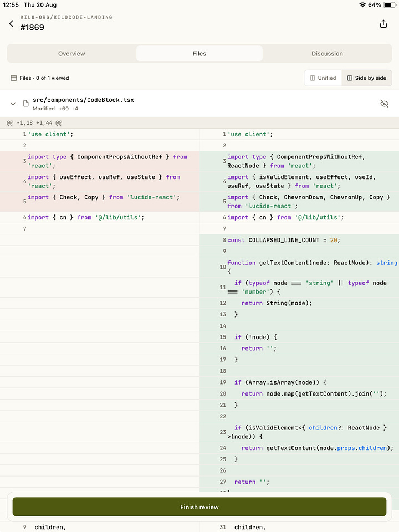Click line 23 isValidElement check
399x532 pixels.
click(x=299, y=432)
